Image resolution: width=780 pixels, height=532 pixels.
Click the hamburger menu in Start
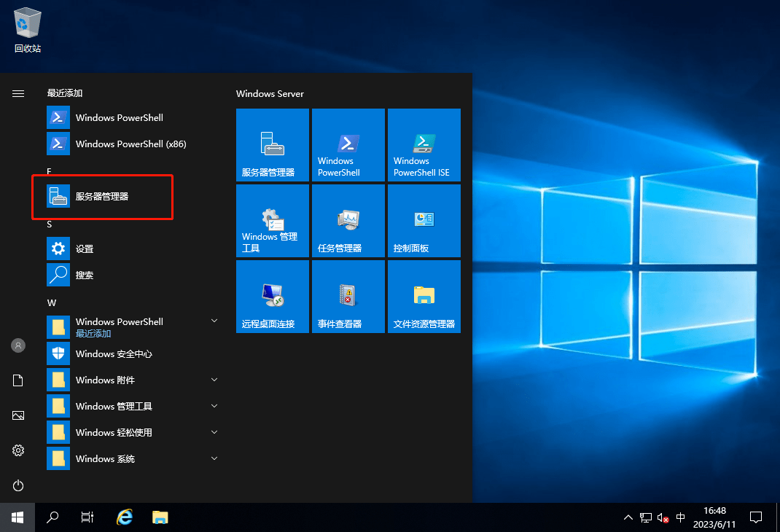coord(18,93)
